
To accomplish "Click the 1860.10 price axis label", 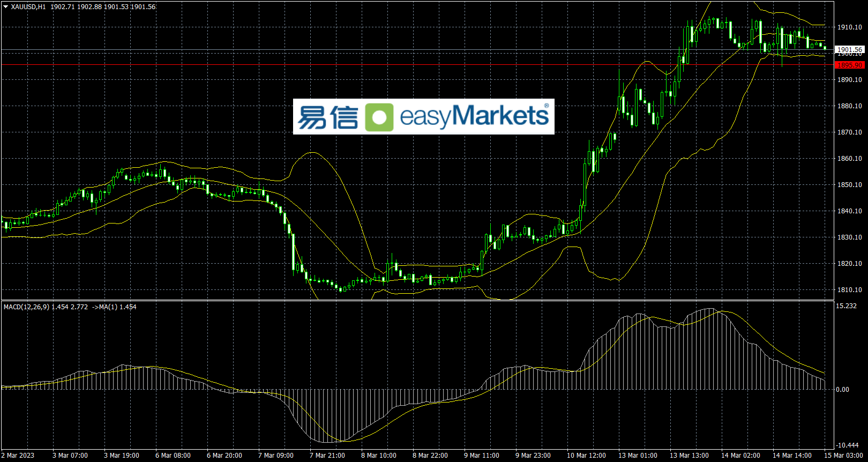I will (x=850, y=159).
